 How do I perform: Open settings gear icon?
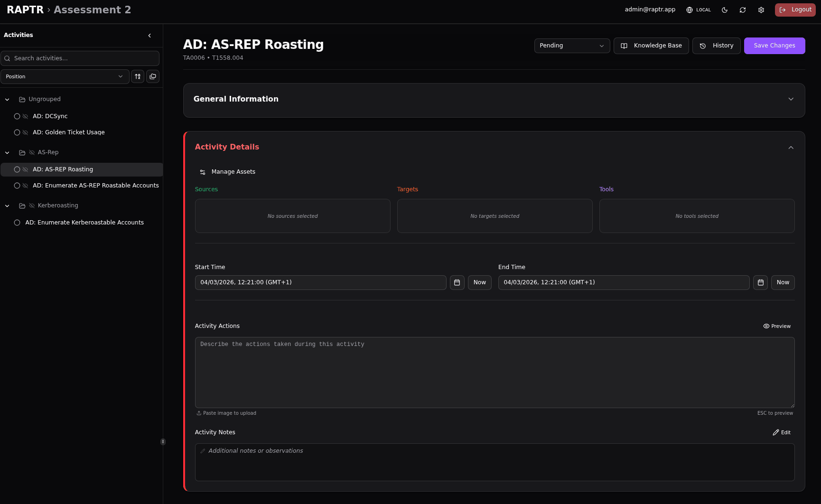(761, 10)
